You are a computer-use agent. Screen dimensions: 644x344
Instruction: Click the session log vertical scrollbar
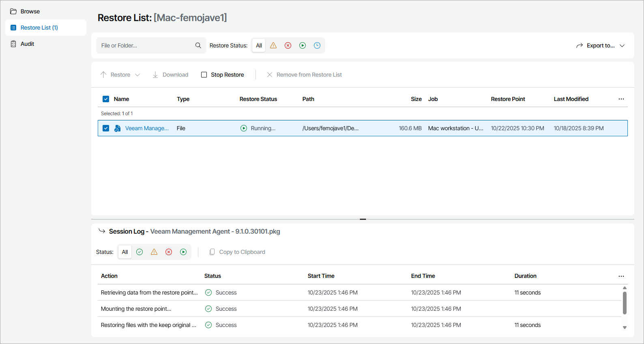(x=625, y=303)
